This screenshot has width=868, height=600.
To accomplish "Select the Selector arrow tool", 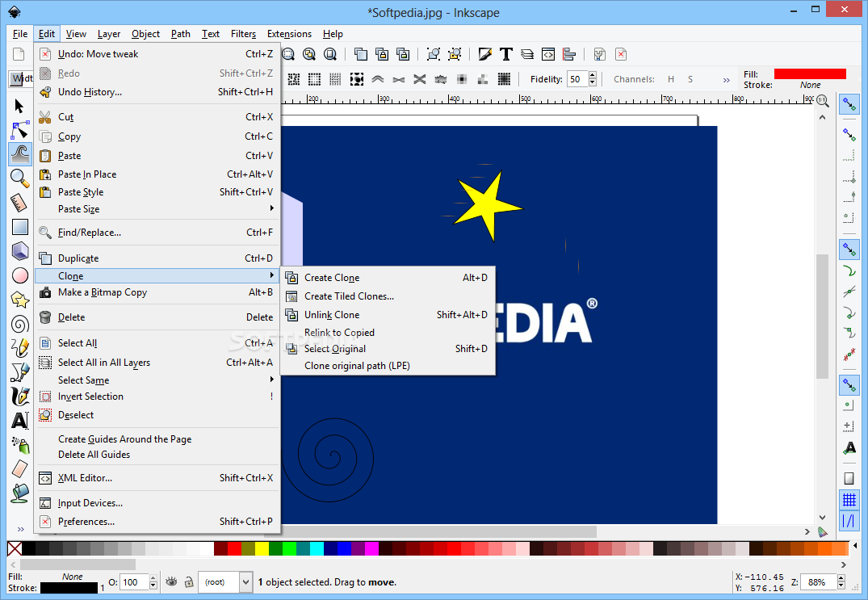I will click(19, 106).
